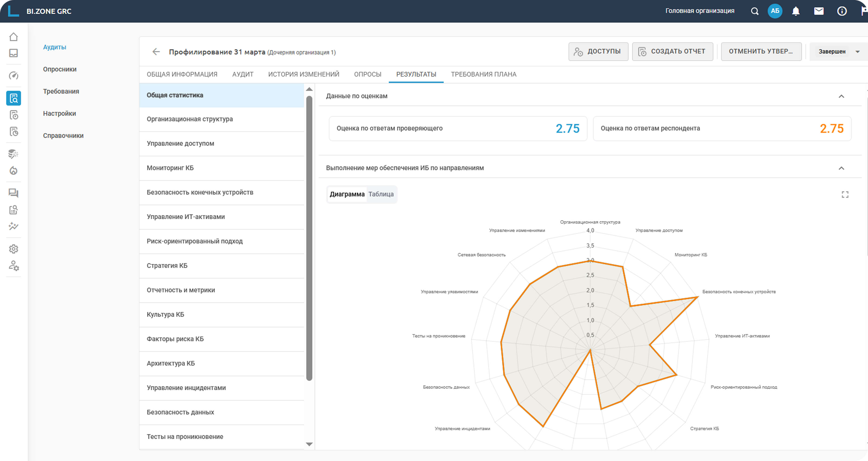The height and width of the screenshot is (461, 868).
Task: Open the home icon in sidebar
Action: [x=13, y=37]
